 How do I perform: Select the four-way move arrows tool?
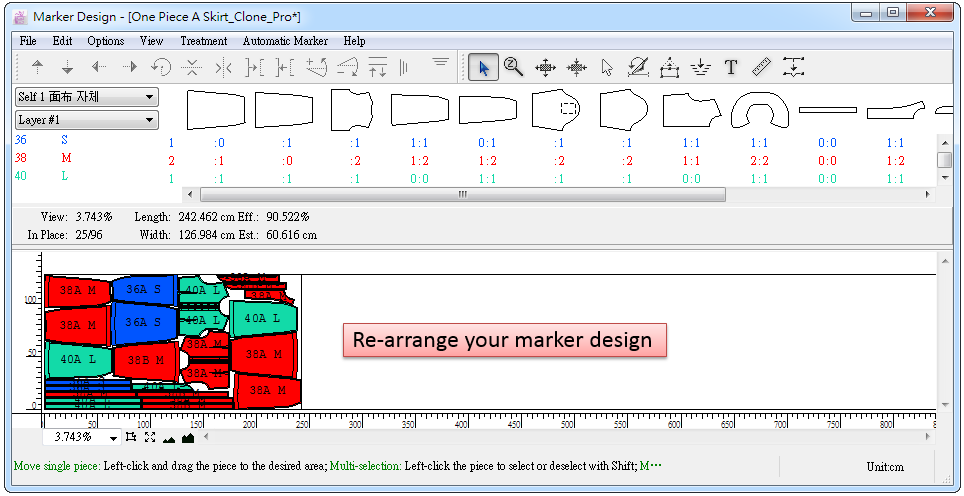click(545, 68)
